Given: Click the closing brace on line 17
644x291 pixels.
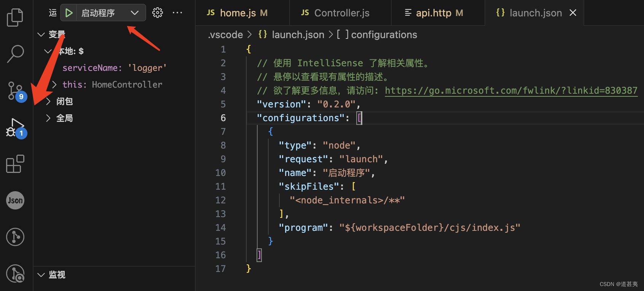Looking at the screenshot, I should pyautogui.click(x=249, y=269).
